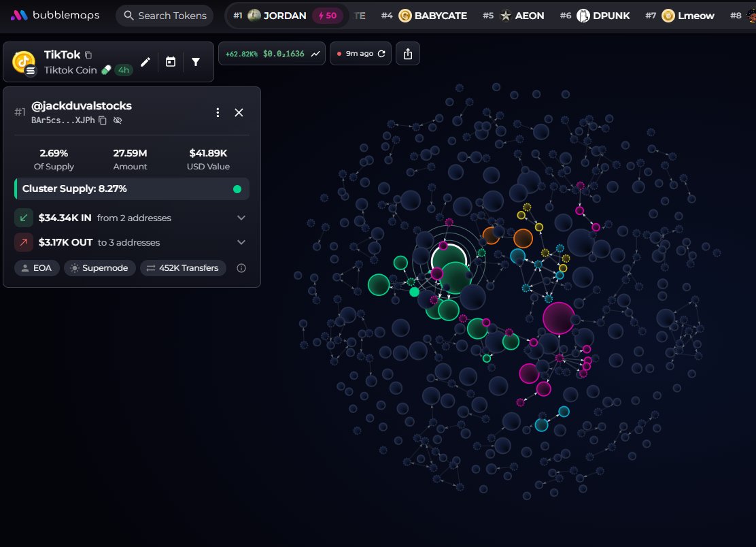Screen dimensions: 756x547
Task: Copy the TikTok token address
Action: tap(88, 55)
